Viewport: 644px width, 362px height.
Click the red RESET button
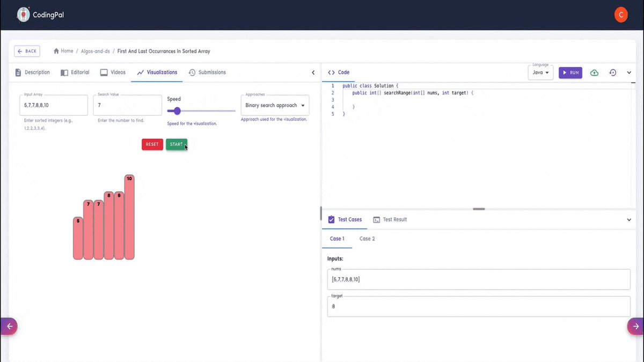click(x=152, y=144)
